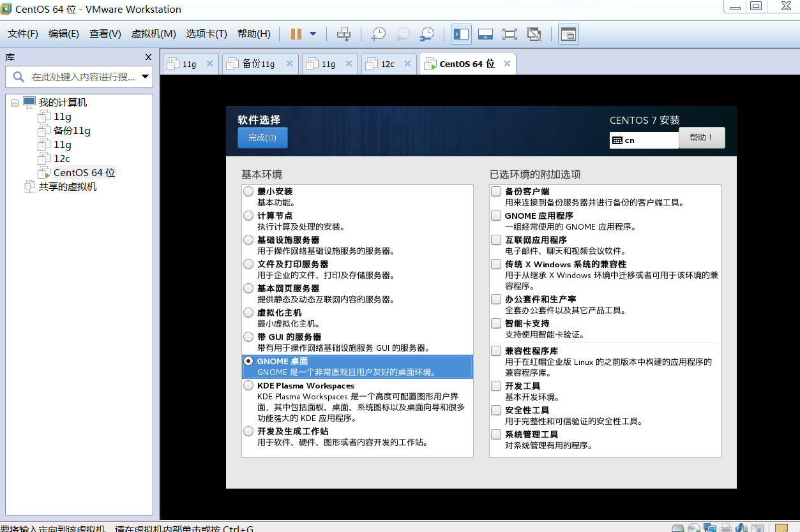Select 开发及生成工作站 radio option
Viewport: 800px width, 532px height.
coord(248,431)
